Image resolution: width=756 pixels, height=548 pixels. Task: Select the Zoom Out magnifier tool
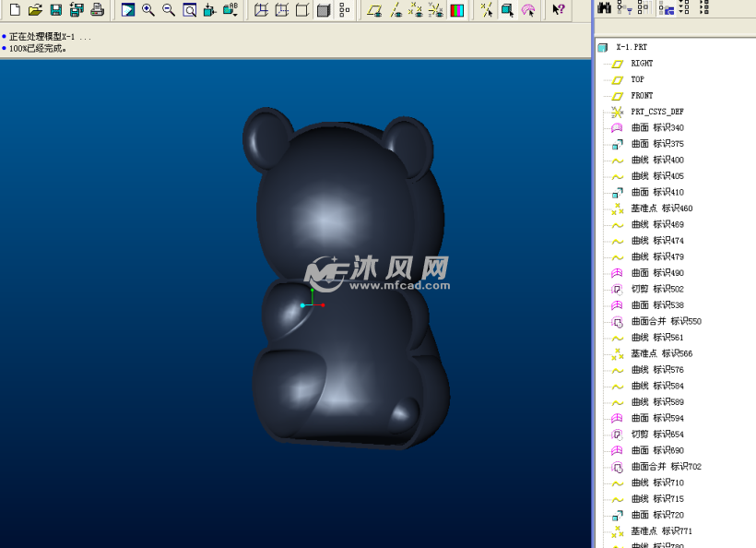(x=169, y=9)
